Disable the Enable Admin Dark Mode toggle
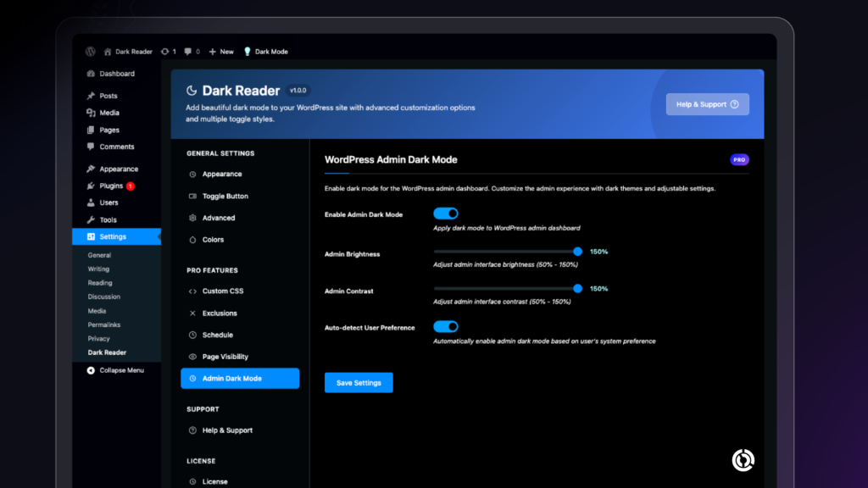868x488 pixels. (x=446, y=214)
